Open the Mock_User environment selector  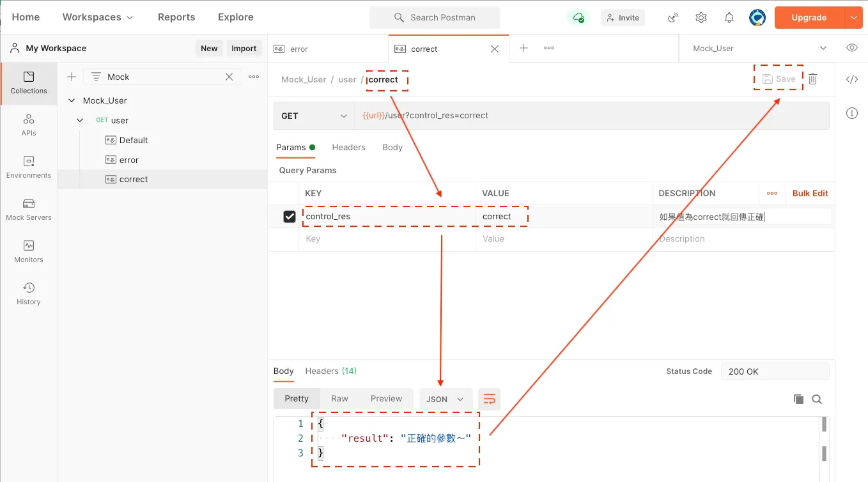pyautogui.click(x=759, y=48)
